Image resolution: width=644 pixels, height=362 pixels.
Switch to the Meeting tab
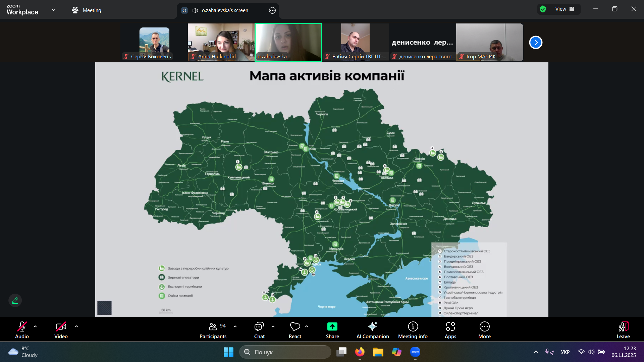point(87,10)
